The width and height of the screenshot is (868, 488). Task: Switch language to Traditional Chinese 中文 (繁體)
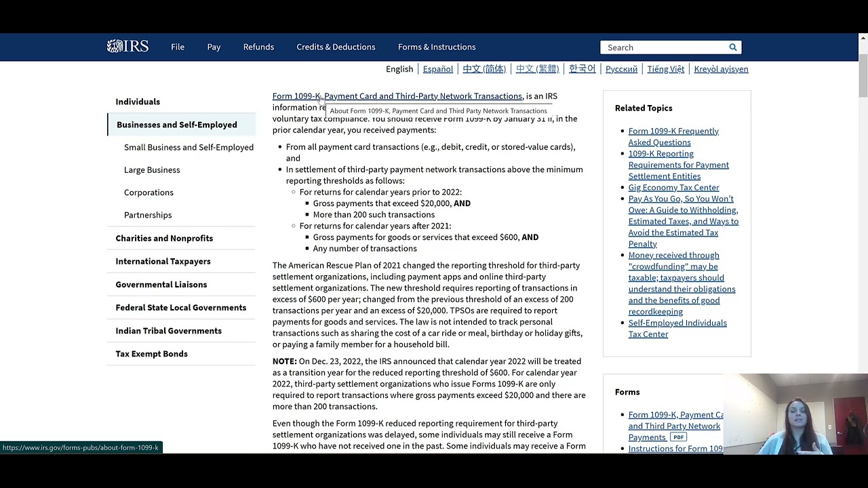[x=537, y=68]
